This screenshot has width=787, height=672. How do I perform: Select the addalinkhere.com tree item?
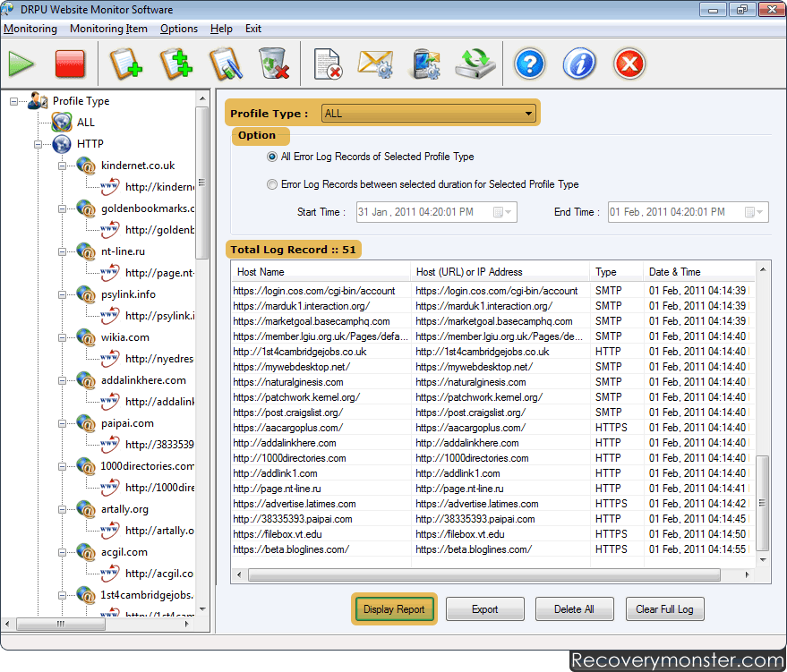click(143, 380)
